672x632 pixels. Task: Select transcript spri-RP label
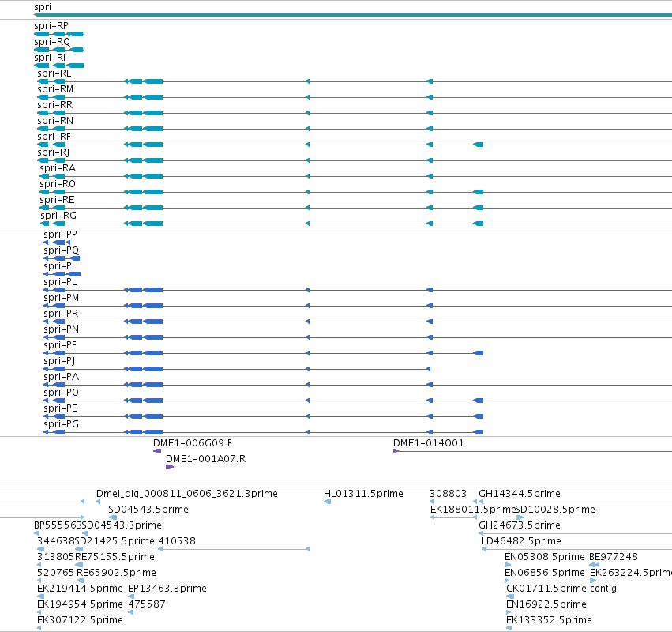coord(51,26)
